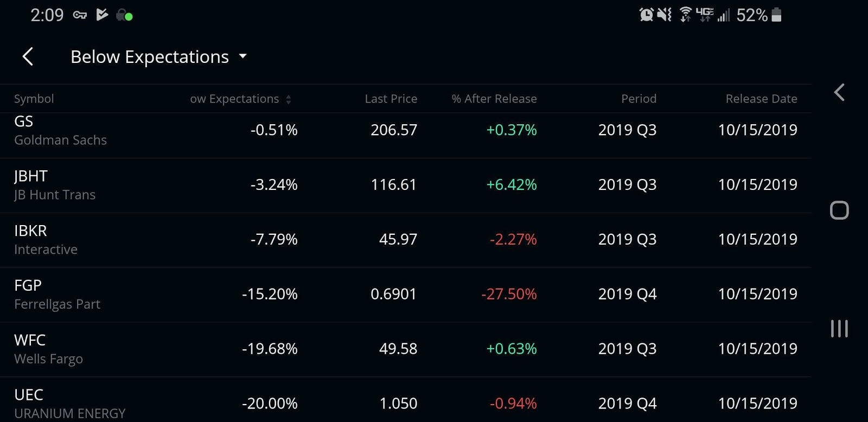Tap the 2:09 clock in status bar
This screenshot has width=868, height=422.
tap(47, 15)
